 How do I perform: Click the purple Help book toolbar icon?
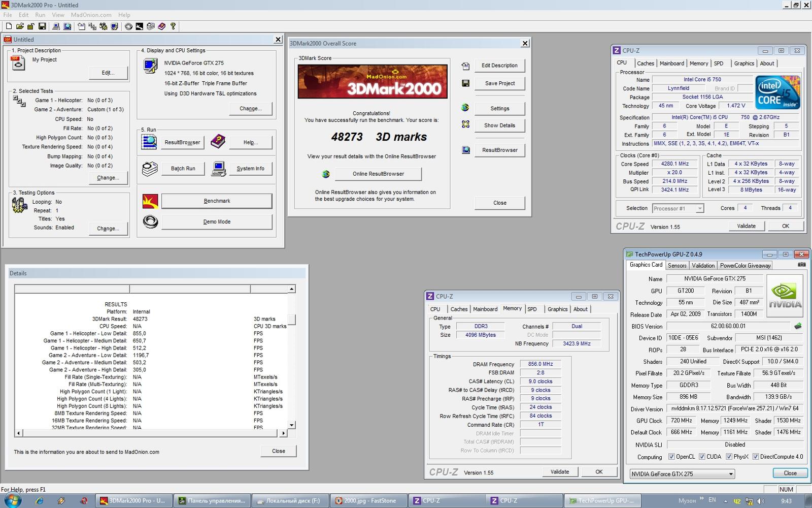click(x=162, y=26)
